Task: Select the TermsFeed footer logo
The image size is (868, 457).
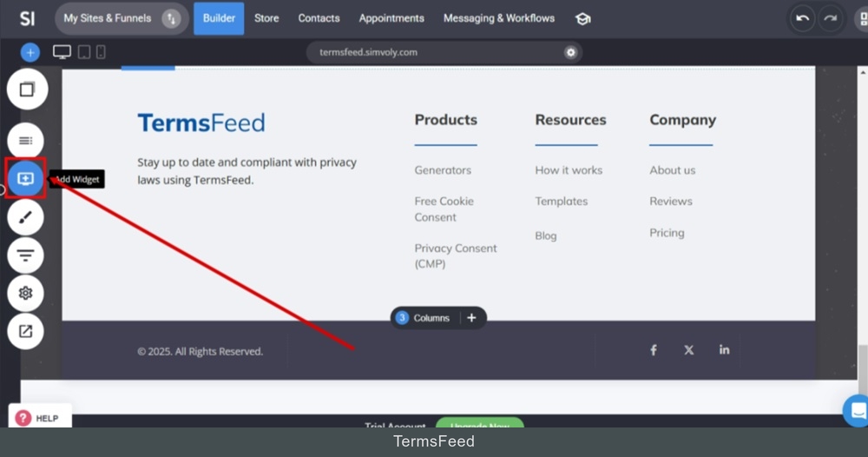Action: 201,123
